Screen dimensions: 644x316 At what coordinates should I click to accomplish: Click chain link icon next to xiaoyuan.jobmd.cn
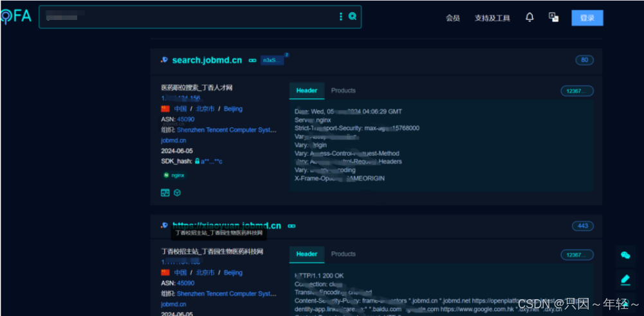point(291,226)
